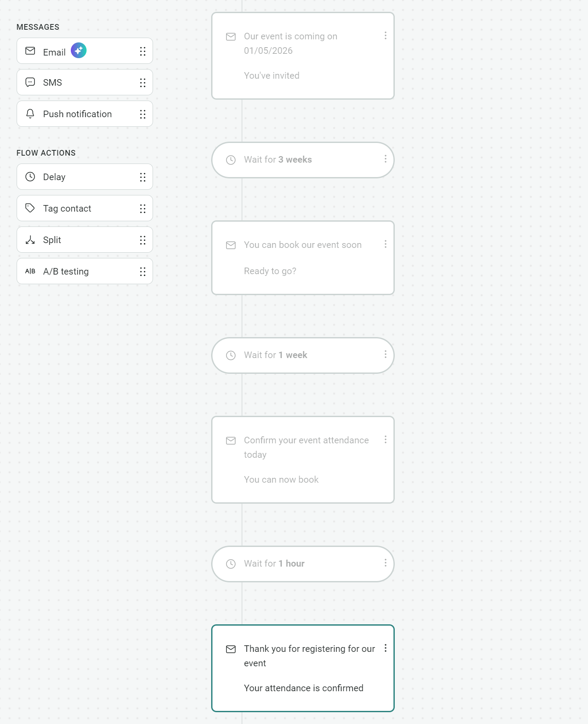Select the 'Confirm your event attendance today' node
Viewport: 588px width, 724px height.
303,459
